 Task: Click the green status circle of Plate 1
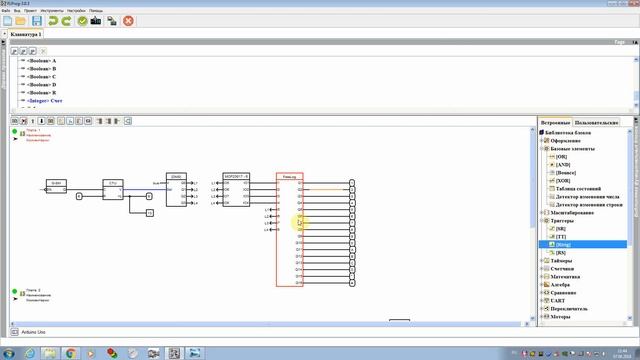[x=15, y=131]
